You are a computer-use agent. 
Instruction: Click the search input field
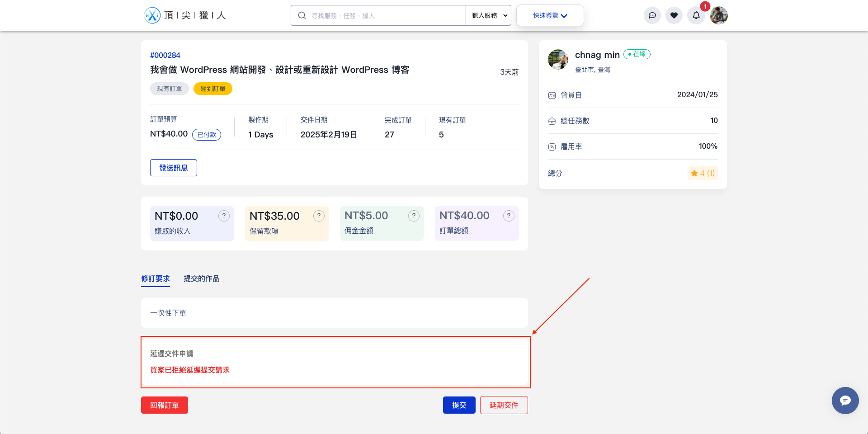(x=384, y=15)
